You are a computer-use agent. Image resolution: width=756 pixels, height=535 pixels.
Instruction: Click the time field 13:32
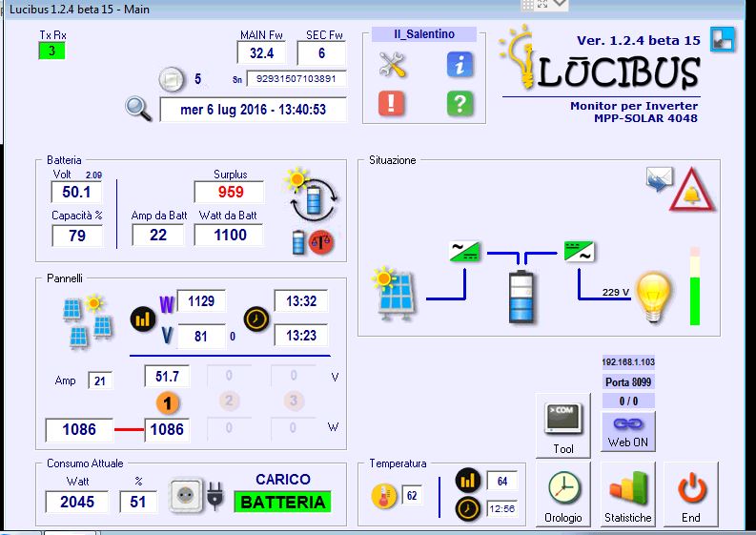301,301
